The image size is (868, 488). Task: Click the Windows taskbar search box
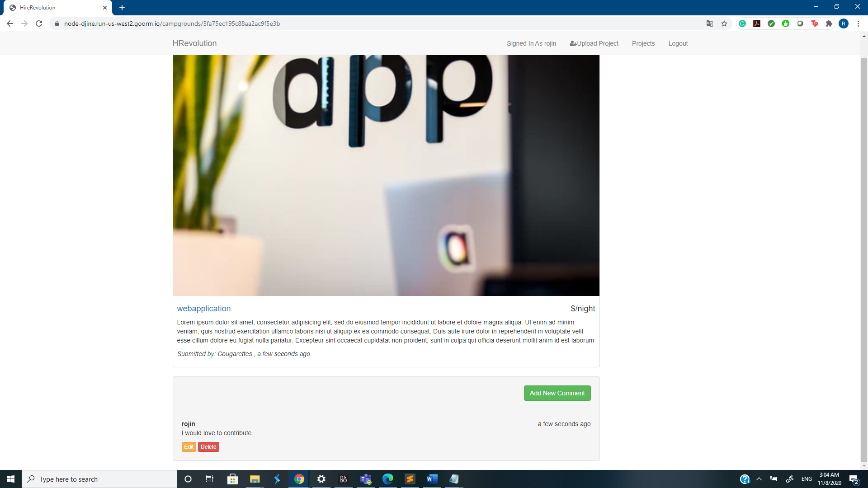point(99,479)
